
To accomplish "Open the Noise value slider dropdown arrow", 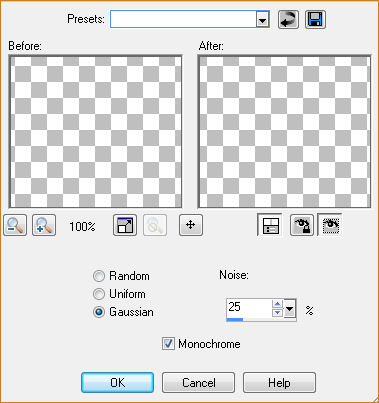I will tap(290, 310).
